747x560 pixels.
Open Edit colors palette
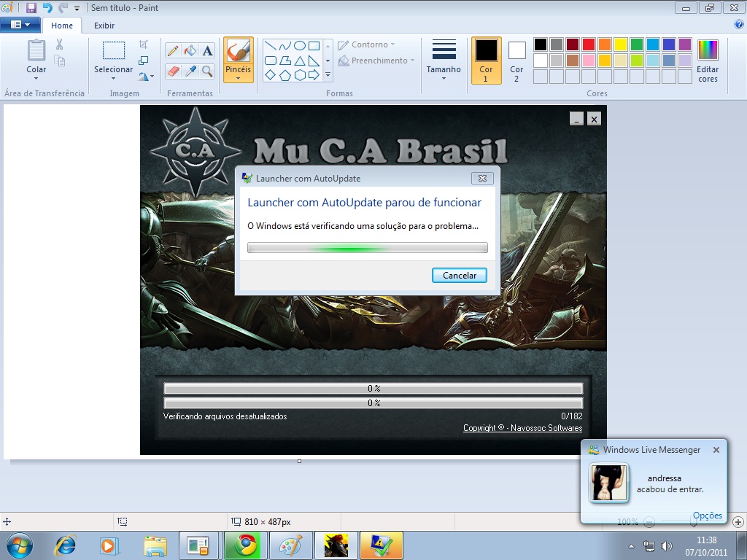click(708, 61)
